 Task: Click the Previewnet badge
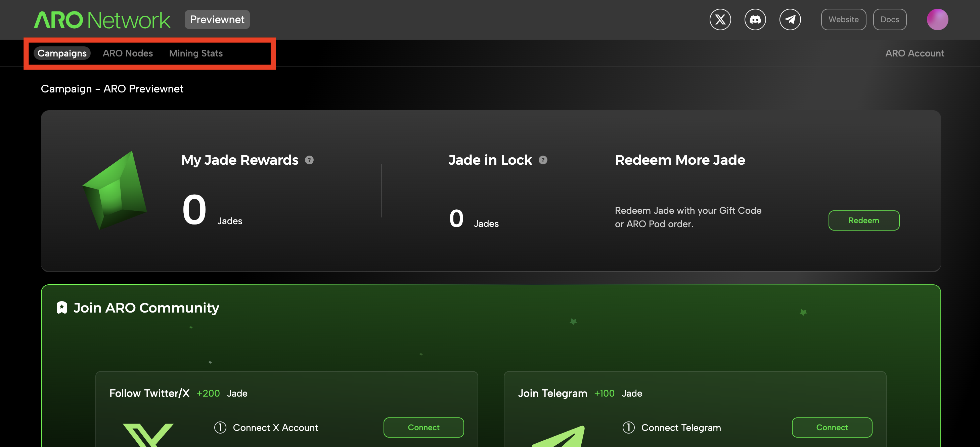217,19
